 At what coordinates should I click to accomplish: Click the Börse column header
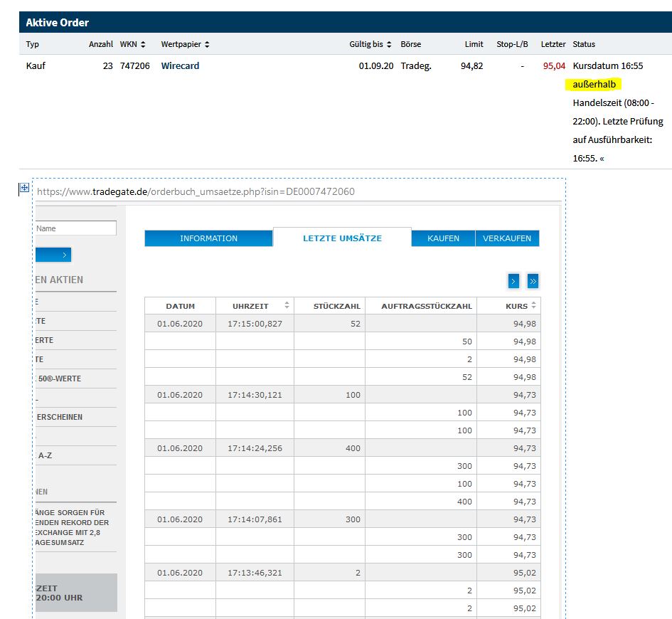[410, 44]
